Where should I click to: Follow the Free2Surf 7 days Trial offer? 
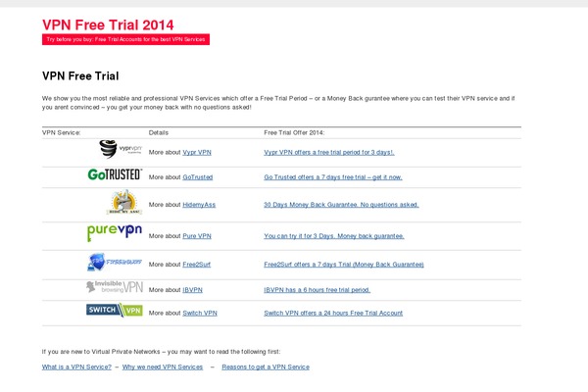344,265
